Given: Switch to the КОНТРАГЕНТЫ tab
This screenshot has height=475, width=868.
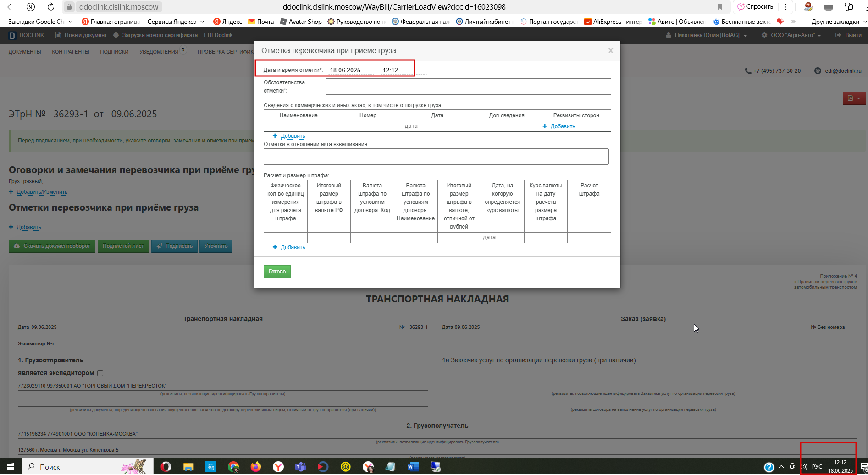Looking at the screenshot, I should tap(71, 52).
